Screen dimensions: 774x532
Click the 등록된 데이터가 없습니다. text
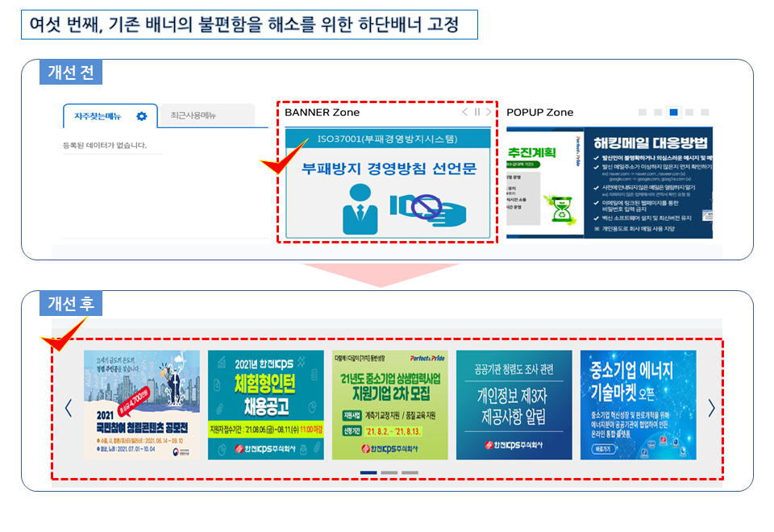pos(105,145)
